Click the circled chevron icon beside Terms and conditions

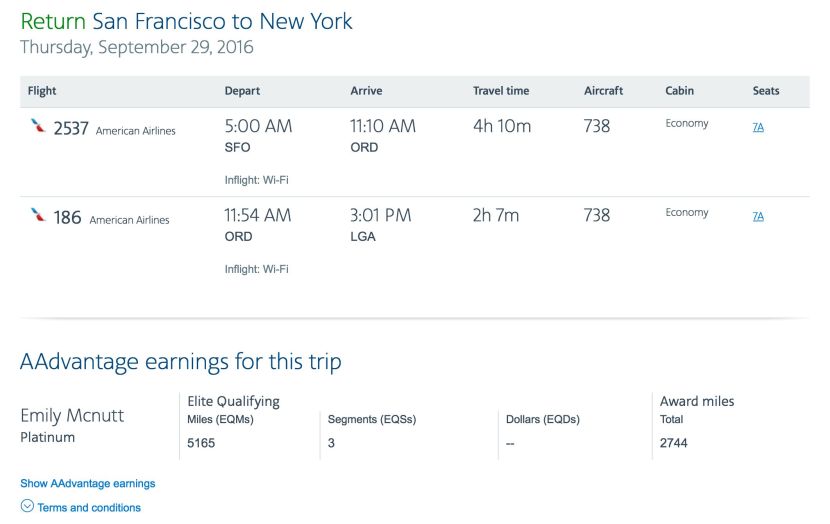pos(27,506)
